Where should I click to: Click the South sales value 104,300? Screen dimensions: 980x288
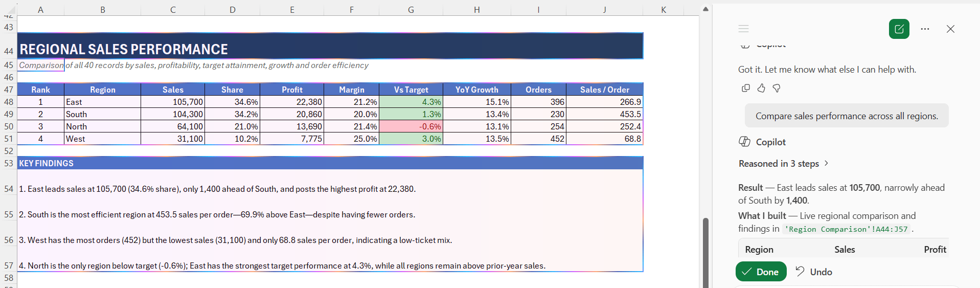click(x=173, y=114)
